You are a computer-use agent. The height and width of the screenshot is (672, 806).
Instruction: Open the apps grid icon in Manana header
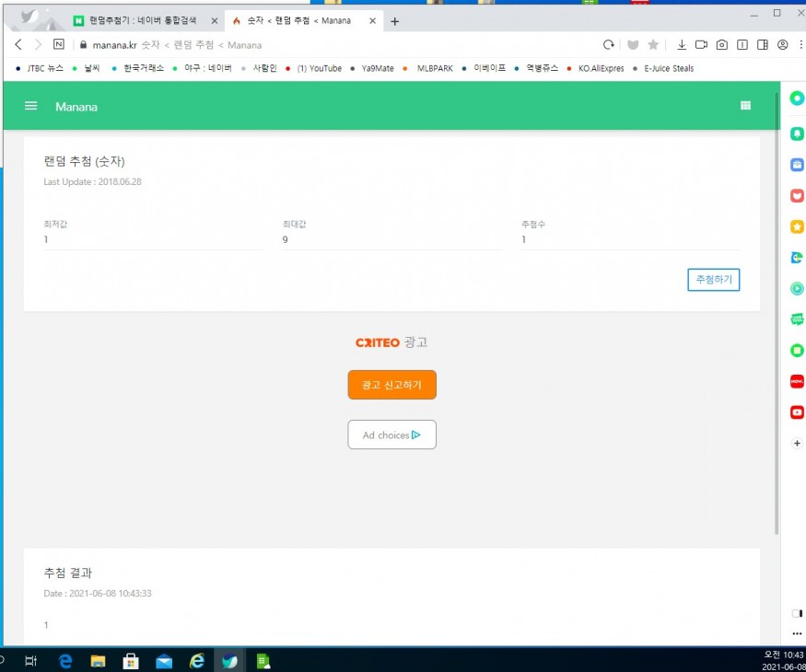point(745,106)
